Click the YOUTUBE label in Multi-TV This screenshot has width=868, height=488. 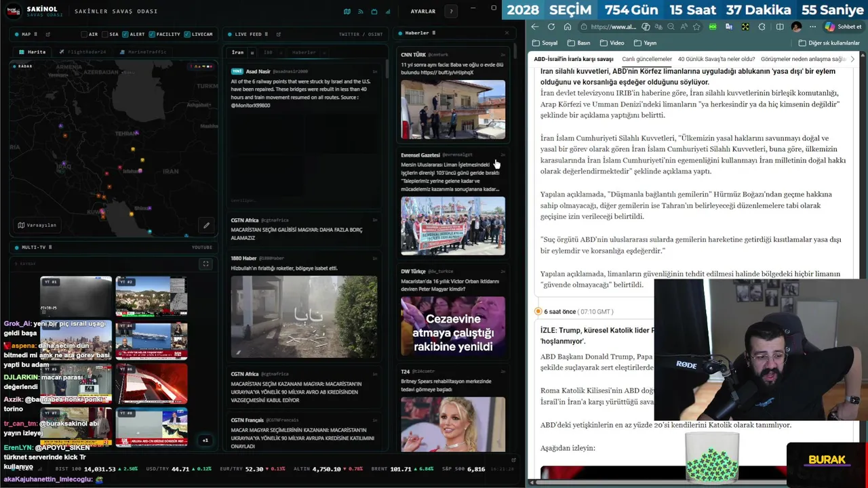click(x=202, y=247)
